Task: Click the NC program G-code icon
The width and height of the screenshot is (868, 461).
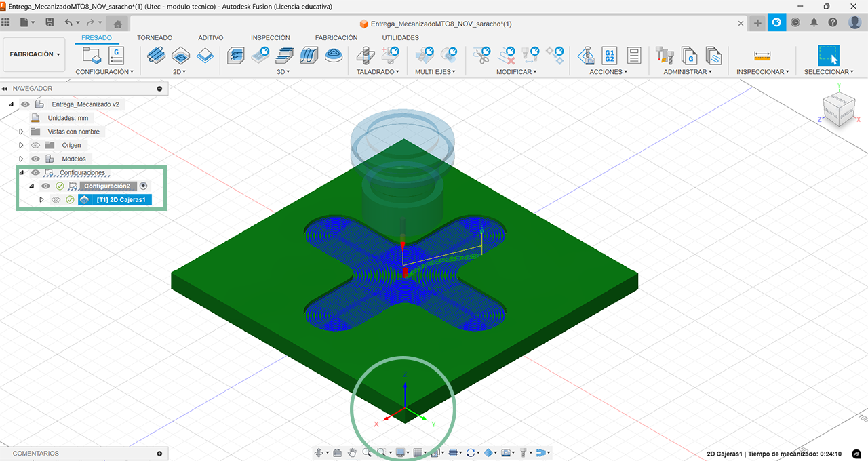Action: point(117,56)
